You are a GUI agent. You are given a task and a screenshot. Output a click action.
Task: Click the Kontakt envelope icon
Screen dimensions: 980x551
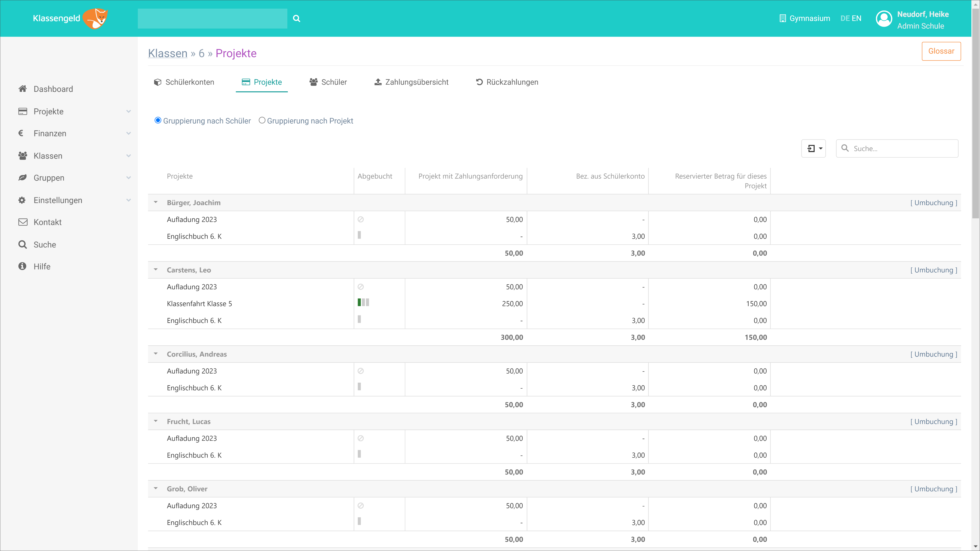(x=23, y=222)
